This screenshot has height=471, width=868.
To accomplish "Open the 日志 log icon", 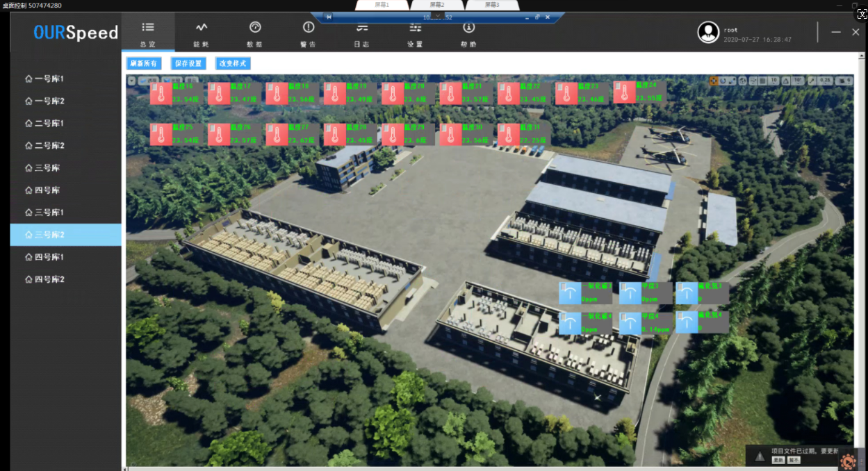I will click(x=362, y=28).
